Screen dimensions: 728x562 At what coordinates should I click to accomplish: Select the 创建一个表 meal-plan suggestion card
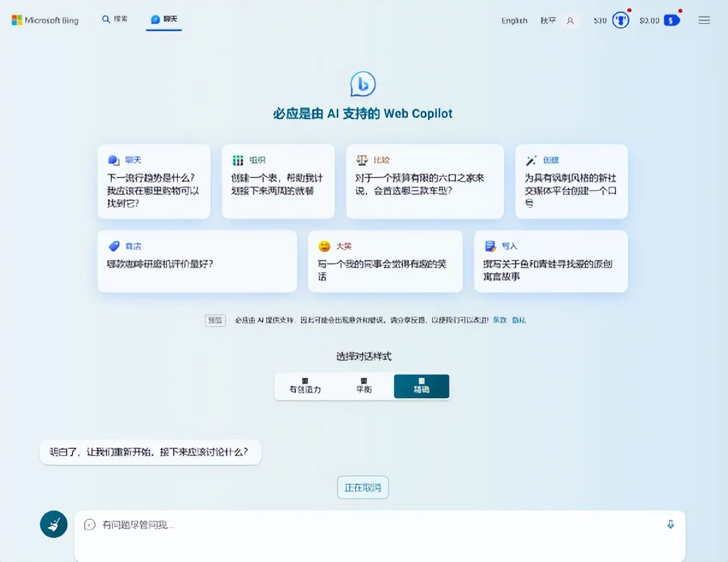tap(278, 181)
